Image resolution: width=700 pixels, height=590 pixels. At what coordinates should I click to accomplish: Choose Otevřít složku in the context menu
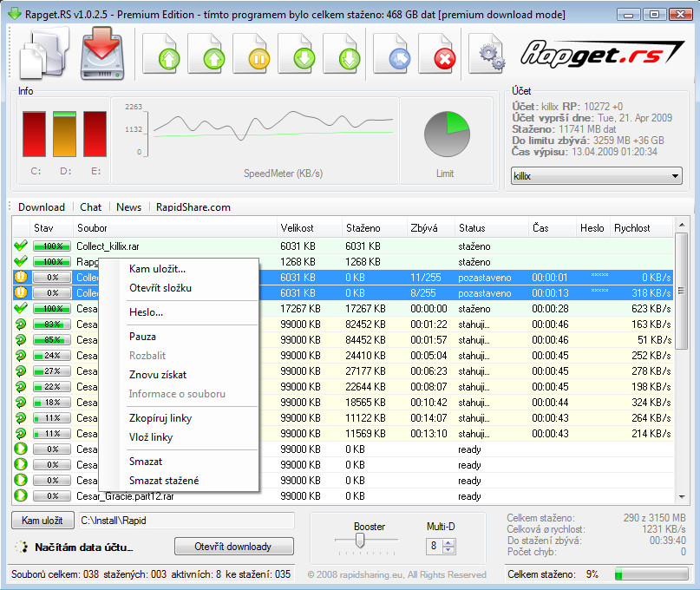[160, 288]
